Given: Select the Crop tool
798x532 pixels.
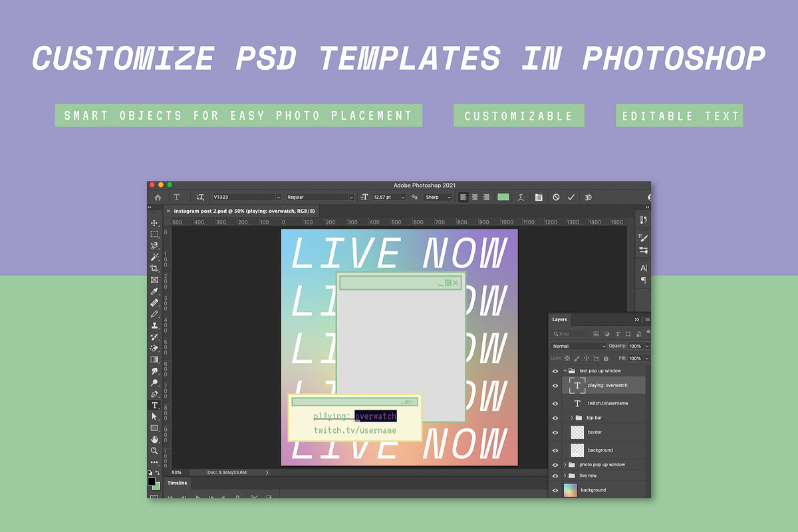Looking at the screenshot, I should click(154, 269).
